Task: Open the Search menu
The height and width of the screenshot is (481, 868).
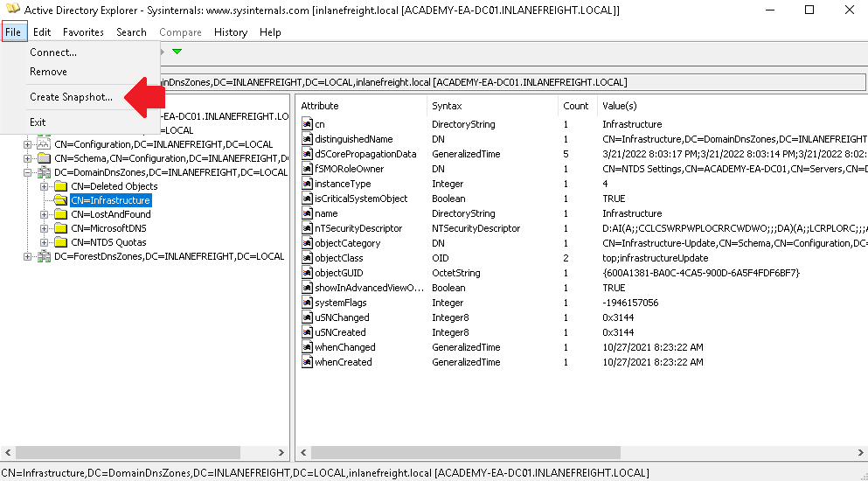Action: pyautogui.click(x=131, y=32)
